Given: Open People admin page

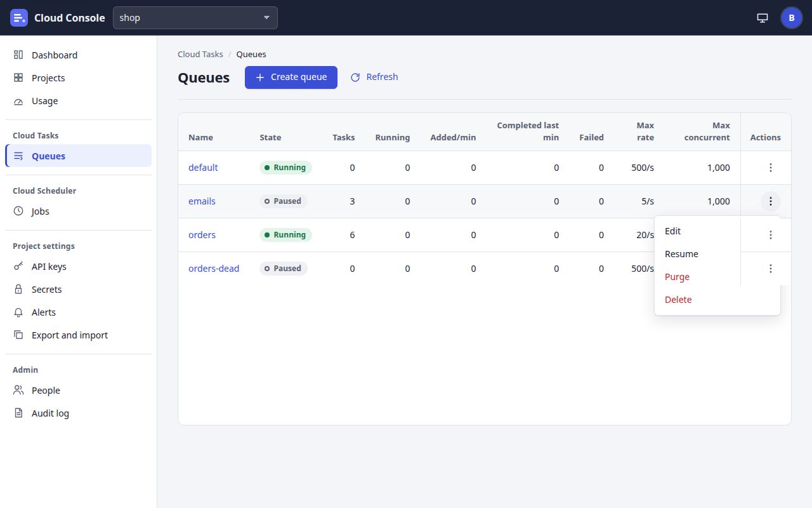Looking at the screenshot, I should 78,391.
